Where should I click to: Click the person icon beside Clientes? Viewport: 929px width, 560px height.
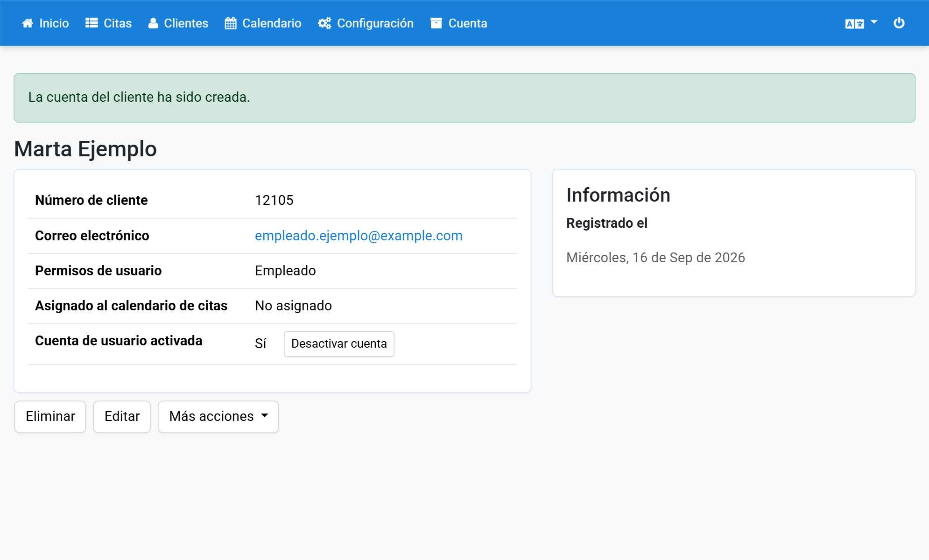153,23
